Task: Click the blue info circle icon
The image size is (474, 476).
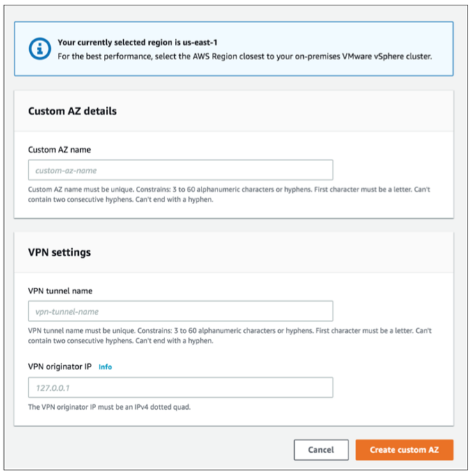Action: pyautogui.click(x=40, y=49)
